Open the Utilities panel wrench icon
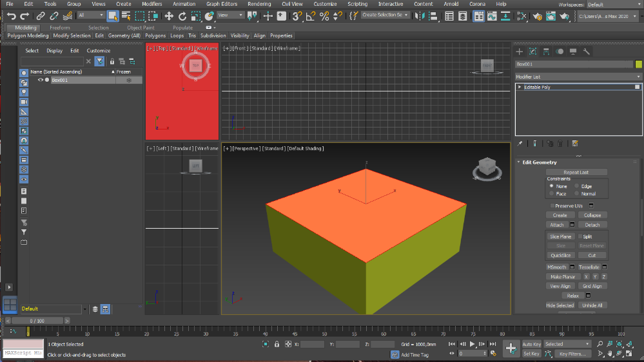Image resolution: width=644 pixels, height=362 pixels. coord(587,52)
